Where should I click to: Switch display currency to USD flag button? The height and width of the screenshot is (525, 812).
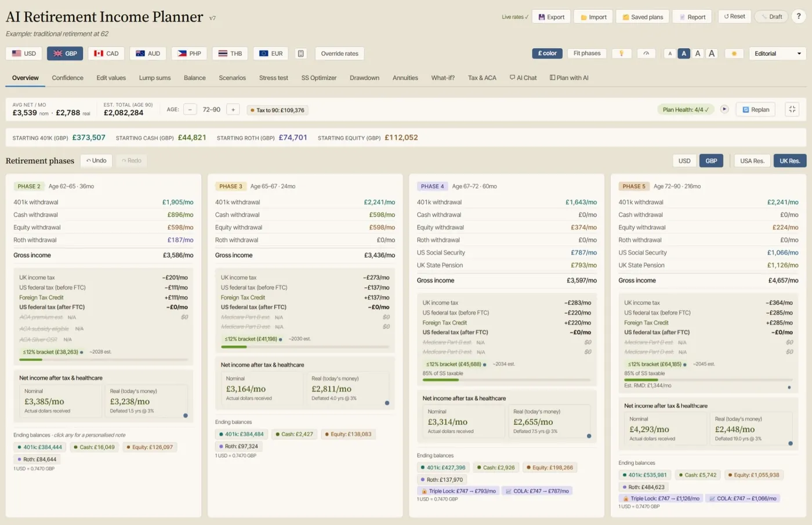pos(24,53)
